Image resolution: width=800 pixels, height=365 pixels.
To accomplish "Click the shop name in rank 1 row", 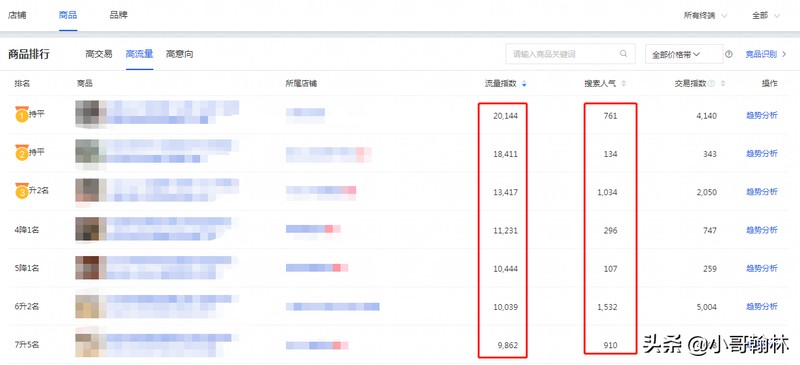I will (305, 114).
